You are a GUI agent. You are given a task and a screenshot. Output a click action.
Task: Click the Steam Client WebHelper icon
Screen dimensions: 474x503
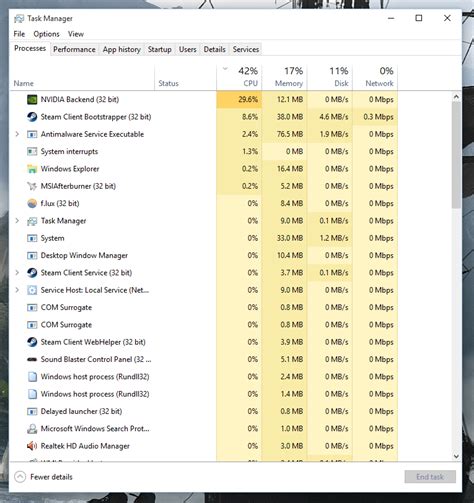pos(32,342)
